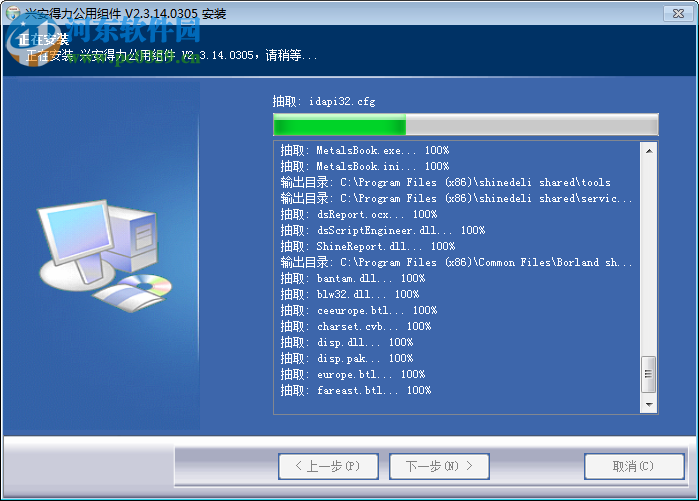The image size is (699, 501).
Task: Select the output directory 'shared\servic...' line
Action: click(456, 198)
